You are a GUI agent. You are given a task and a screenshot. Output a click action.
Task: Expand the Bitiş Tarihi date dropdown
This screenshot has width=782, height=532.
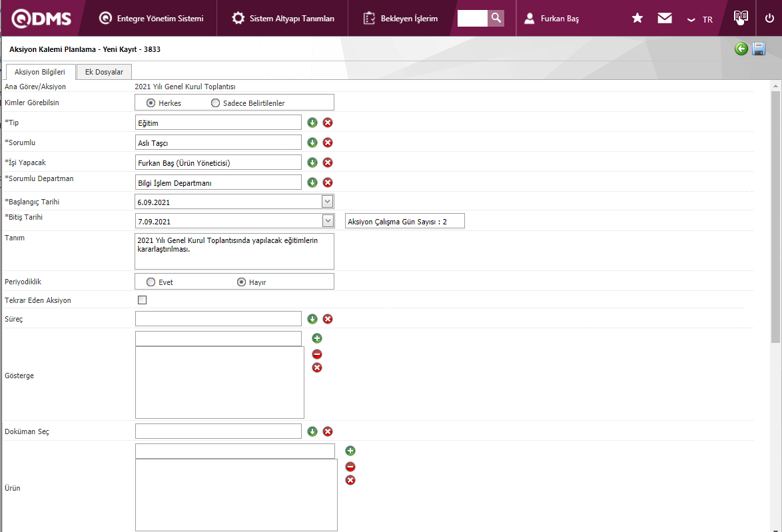point(327,221)
